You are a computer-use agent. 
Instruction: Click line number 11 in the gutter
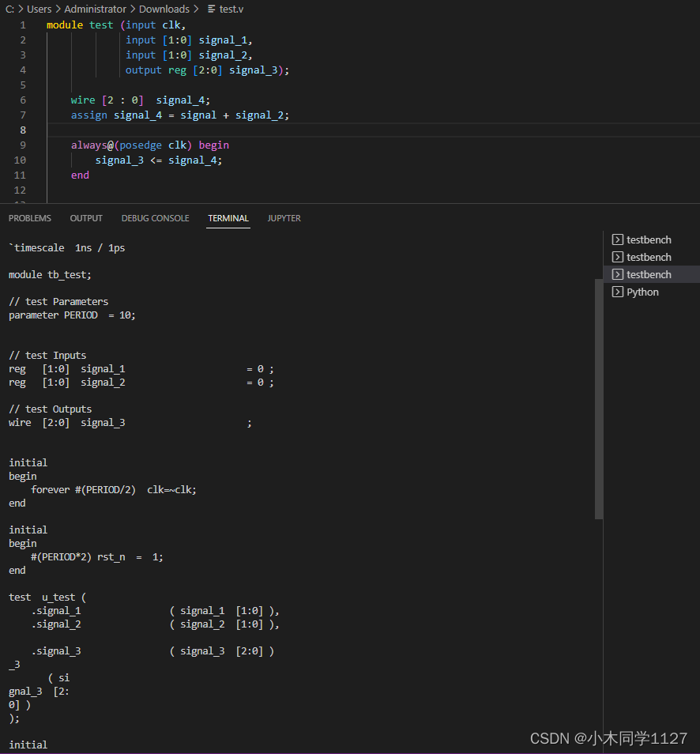(x=20, y=175)
